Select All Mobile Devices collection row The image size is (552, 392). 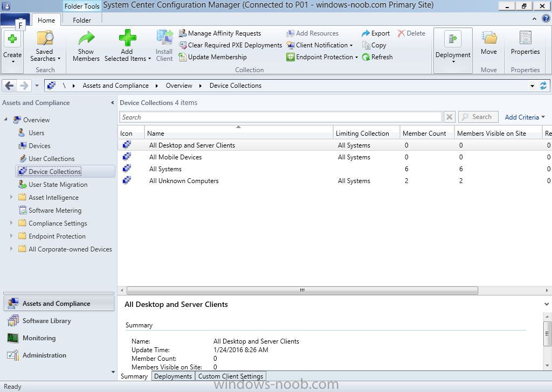tap(335, 157)
